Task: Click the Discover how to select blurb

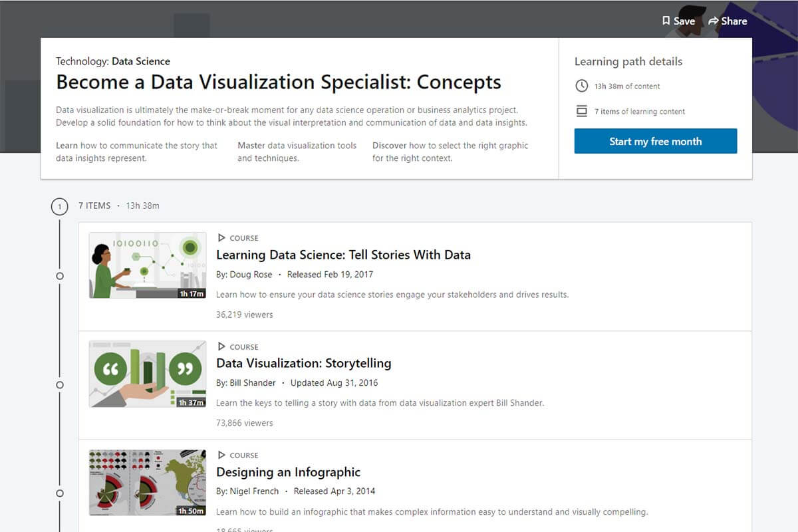Action: (x=450, y=152)
